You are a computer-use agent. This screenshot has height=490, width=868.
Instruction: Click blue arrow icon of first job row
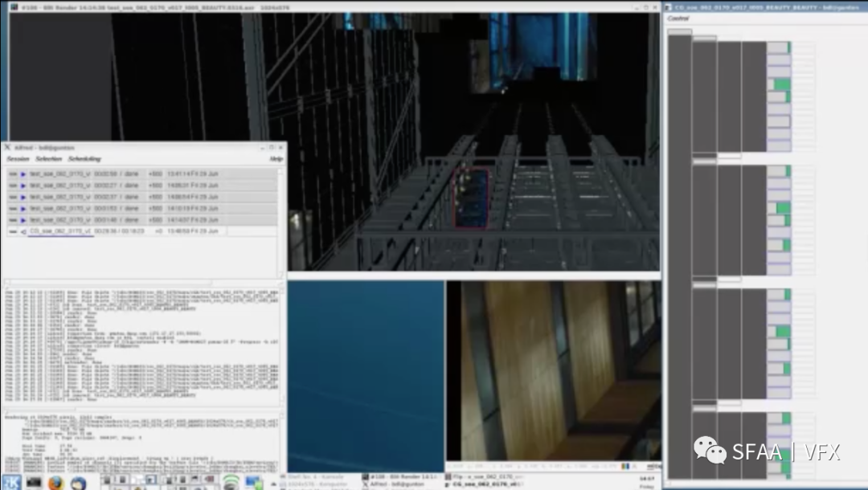pyautogui.click(x=23, y=174)
